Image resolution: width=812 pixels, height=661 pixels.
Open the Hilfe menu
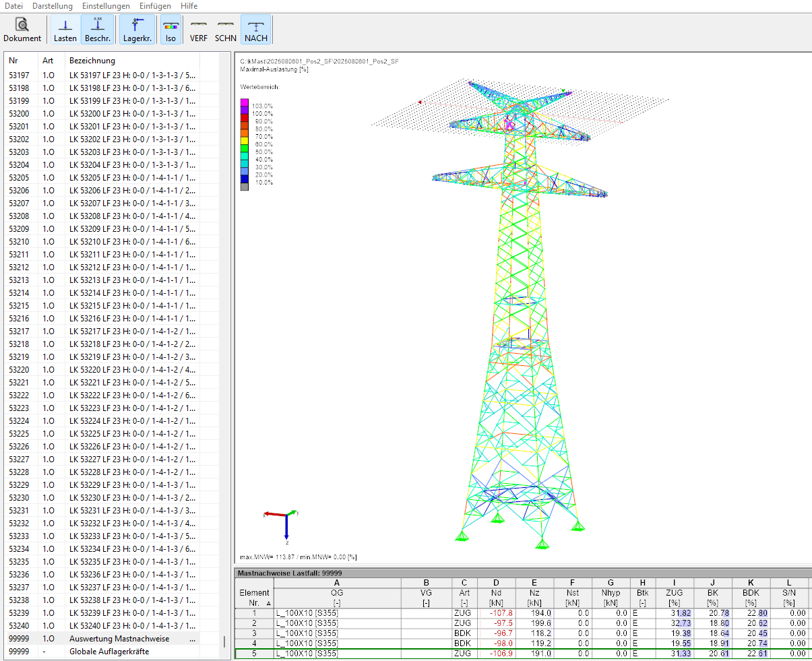point(189,5)
